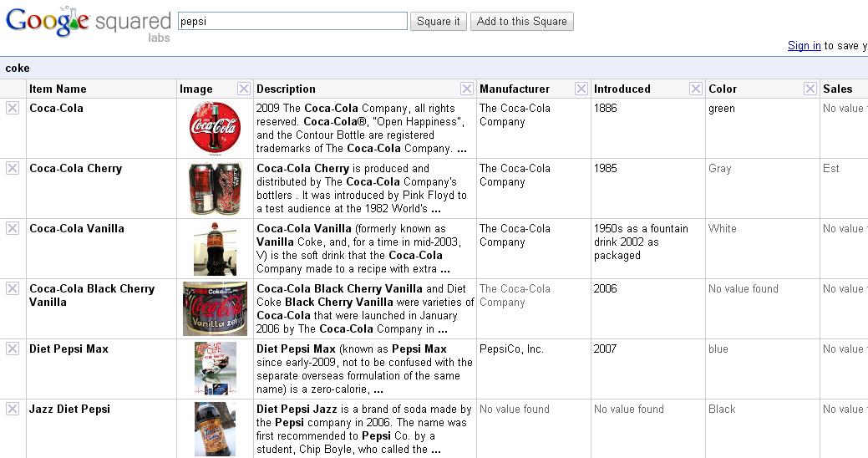Image resolution: width=868 pixels, height=458 pixels.
Task: Remove the Coca-Cola Black Cherry Vanilla row
Action: coord(13,288)
